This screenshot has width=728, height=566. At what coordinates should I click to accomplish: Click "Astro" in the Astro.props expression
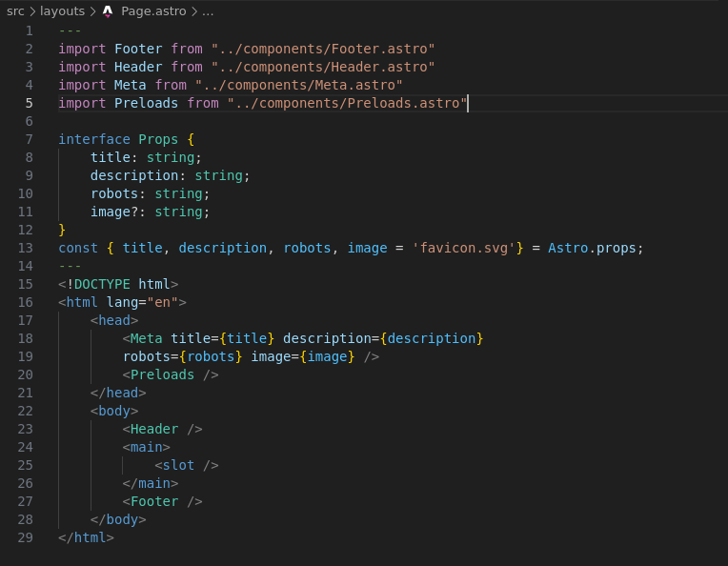pos(568,248)
